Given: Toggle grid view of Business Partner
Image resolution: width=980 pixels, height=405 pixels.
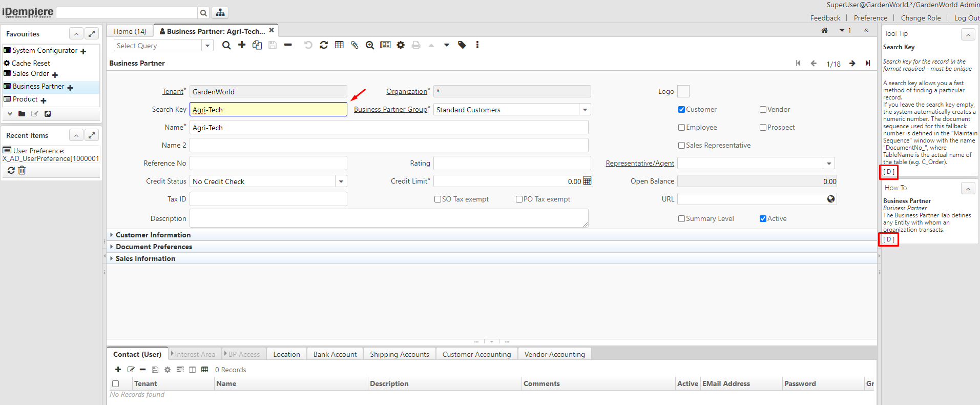Looking at the screenshot, I should [339, 45].
